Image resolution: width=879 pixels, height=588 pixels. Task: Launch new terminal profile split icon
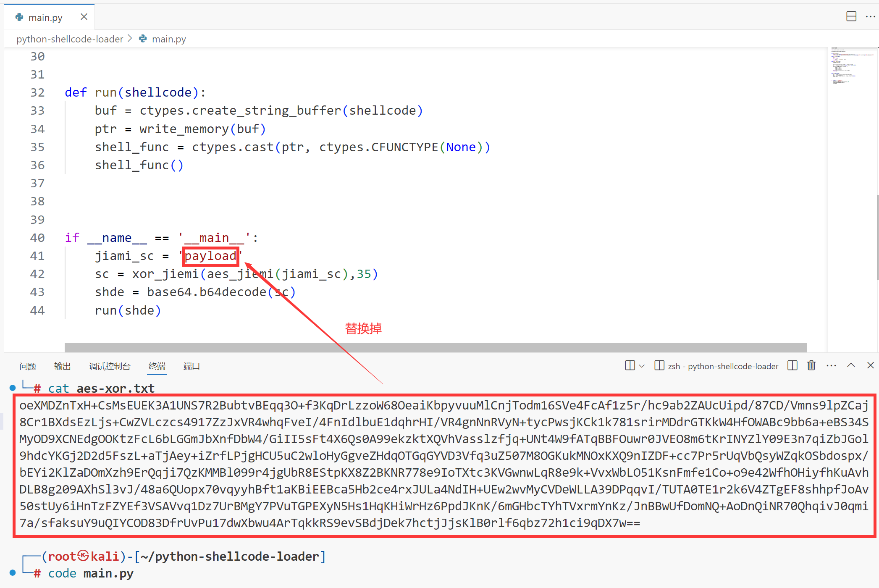click(630, 365)
